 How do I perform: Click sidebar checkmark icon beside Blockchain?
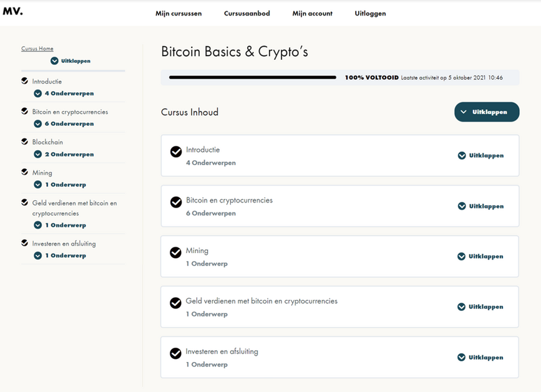[x=24, y=141]
